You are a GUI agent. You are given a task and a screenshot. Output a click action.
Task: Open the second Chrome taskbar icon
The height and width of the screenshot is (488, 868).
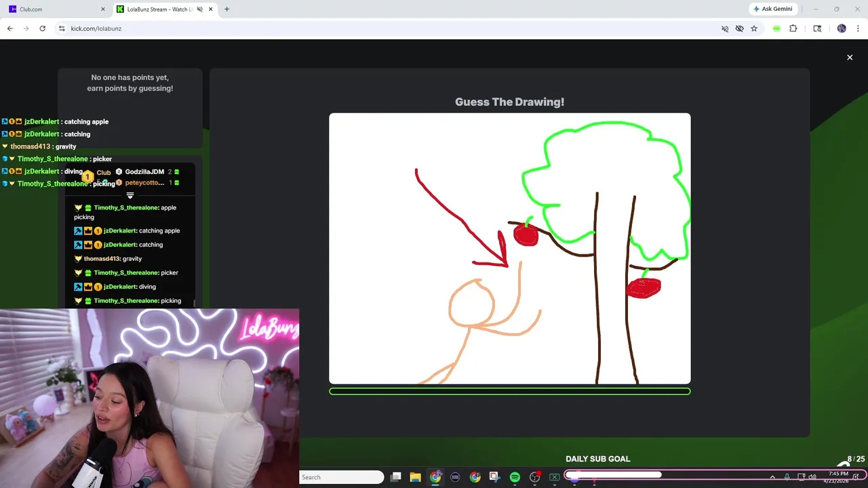(475, 477)
